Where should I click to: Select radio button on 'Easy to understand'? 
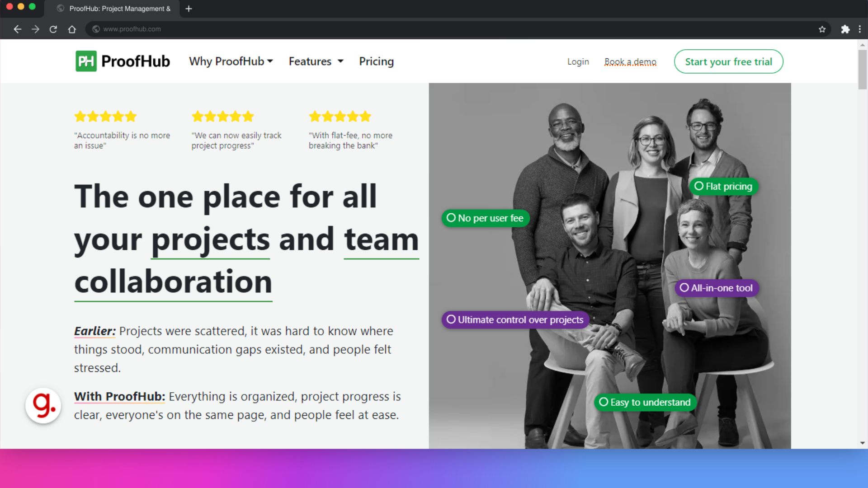click(x=604, y=402)
